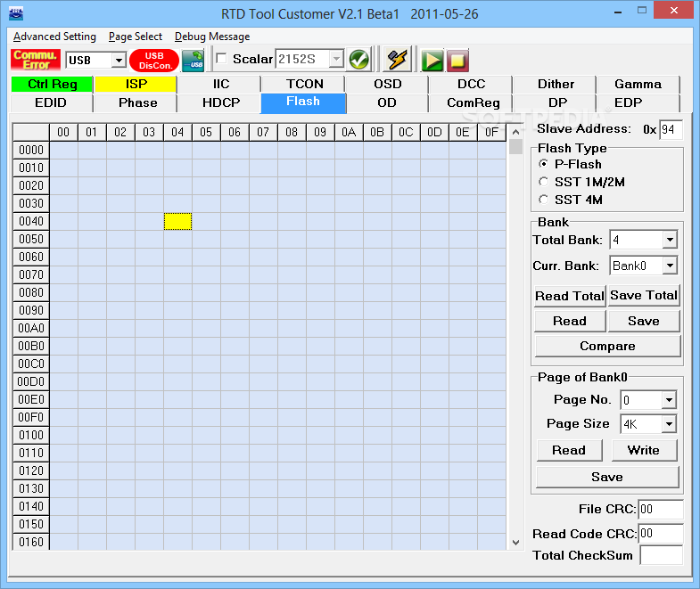Click the File CRC field

[x=661, y=509]
